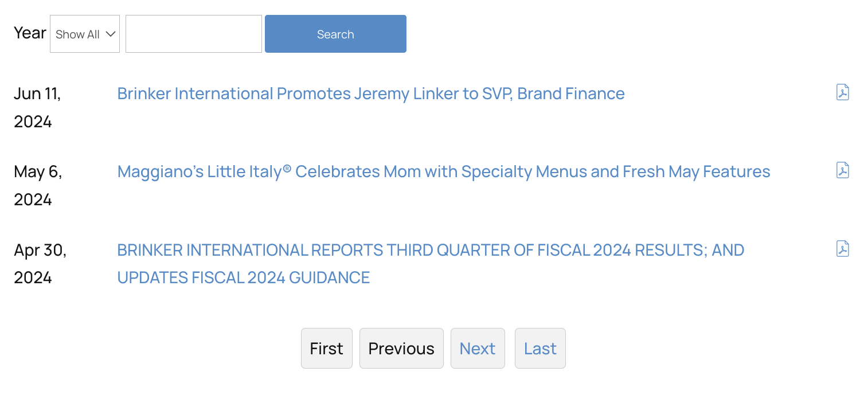The width and height of the screenshot is (868, 395).
Task: Click 'UPDATES FISCAL 2024 GUIDANCE' headline text
Action: 243,277
